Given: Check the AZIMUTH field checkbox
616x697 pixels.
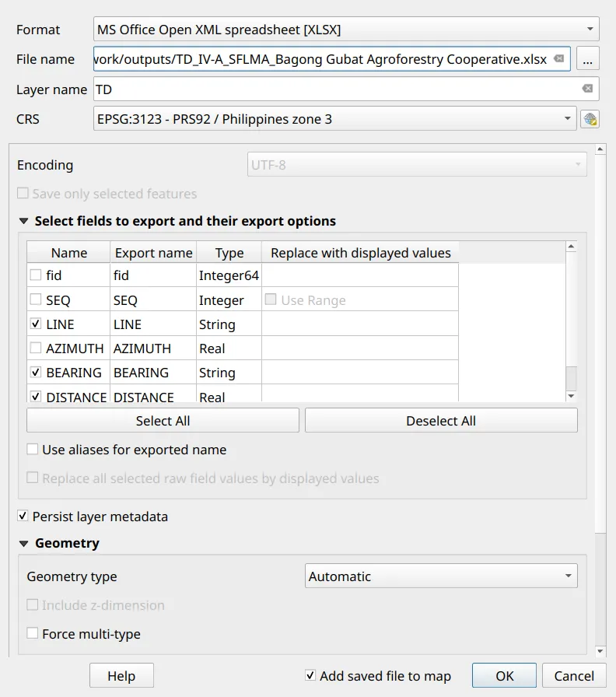Looking at the screenshot, I should click(36, 348).
